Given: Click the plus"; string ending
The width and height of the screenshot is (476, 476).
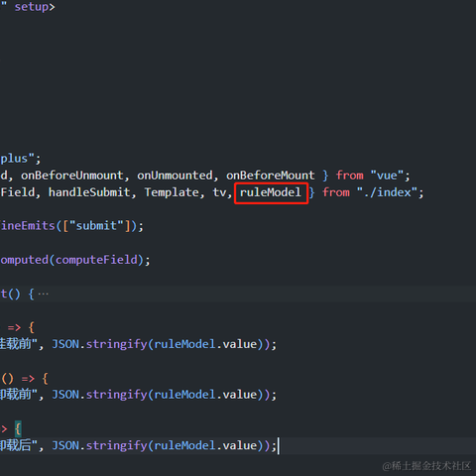Looking at the screenshot, I should (21, 159).
